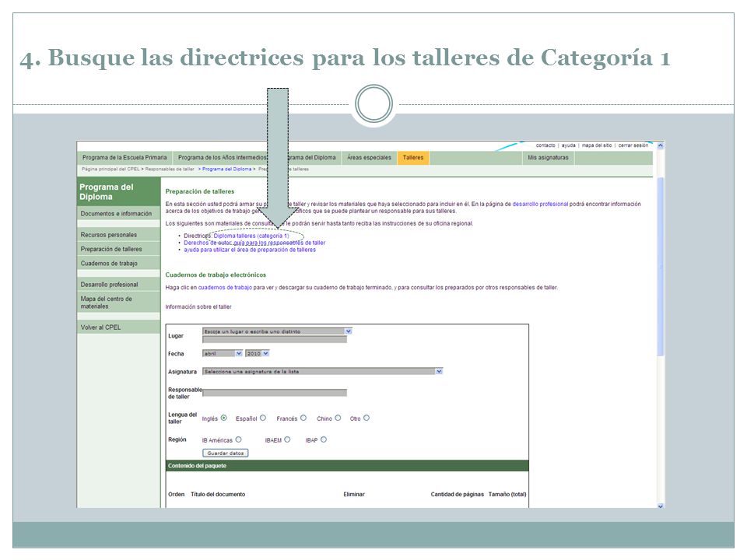Open Recursos personales sidebar item

[x=118, y=234]
